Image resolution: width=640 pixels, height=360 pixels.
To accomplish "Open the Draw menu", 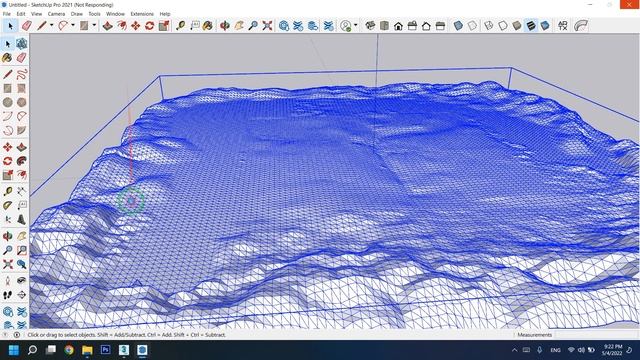I will [77, 14].
